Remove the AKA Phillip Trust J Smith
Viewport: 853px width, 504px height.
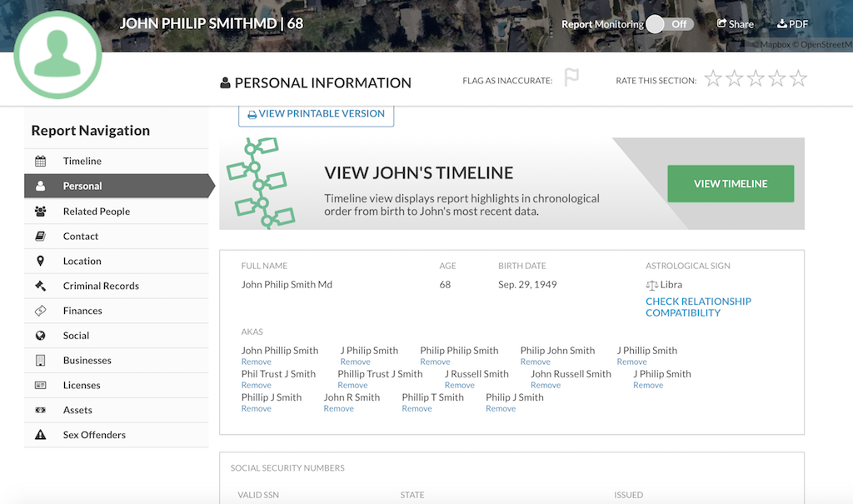352,386
